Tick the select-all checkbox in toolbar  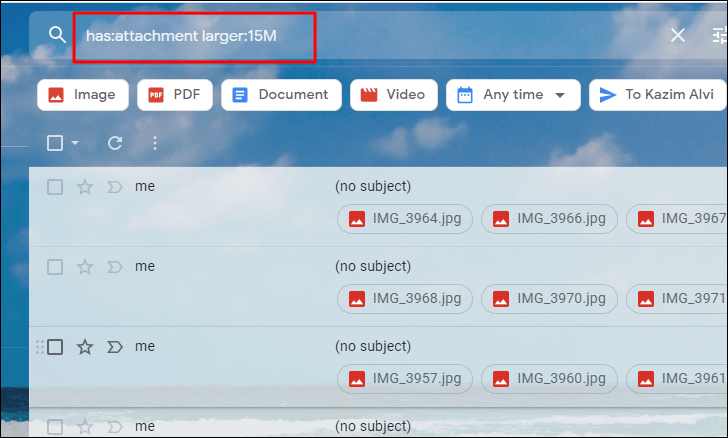point(55,143)
